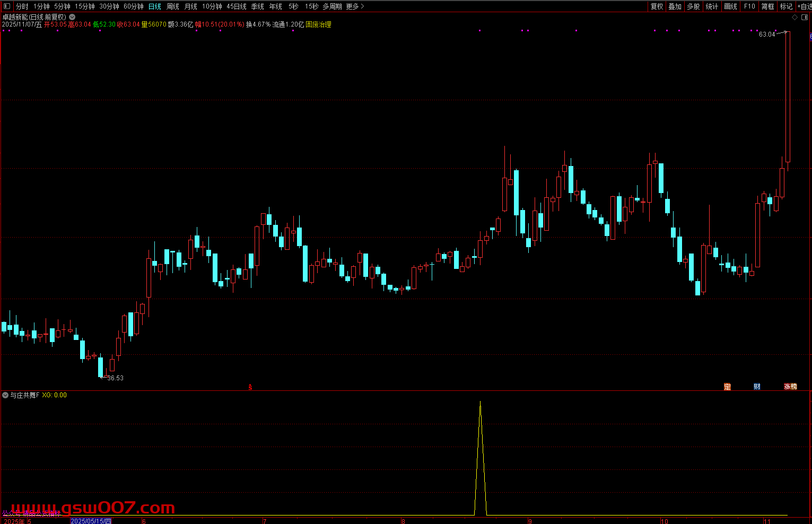Open the 画线 drawing tools

(x=730, y=6)
